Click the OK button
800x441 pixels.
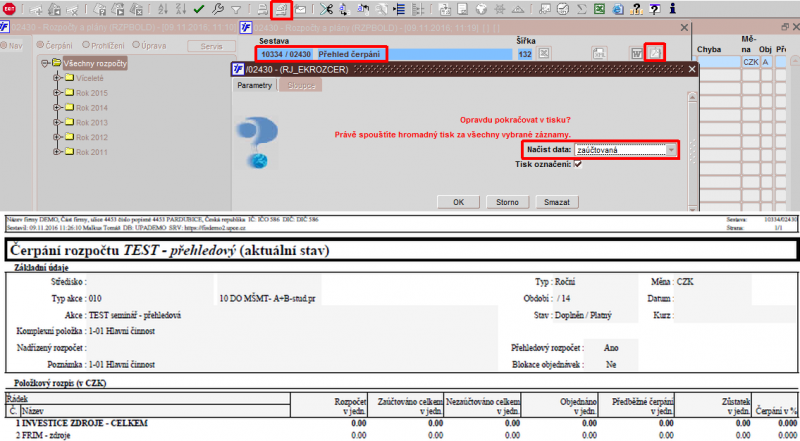[459, 202]
